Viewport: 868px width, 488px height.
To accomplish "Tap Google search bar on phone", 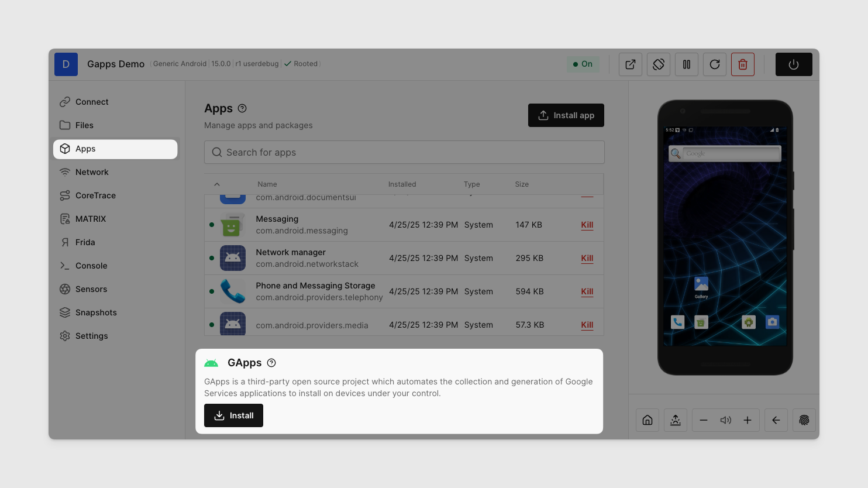I will pyautogui.click(x=725, y=153).
